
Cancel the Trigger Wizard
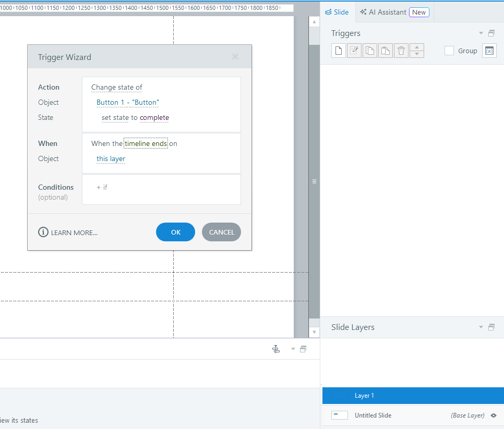point(221,232)
